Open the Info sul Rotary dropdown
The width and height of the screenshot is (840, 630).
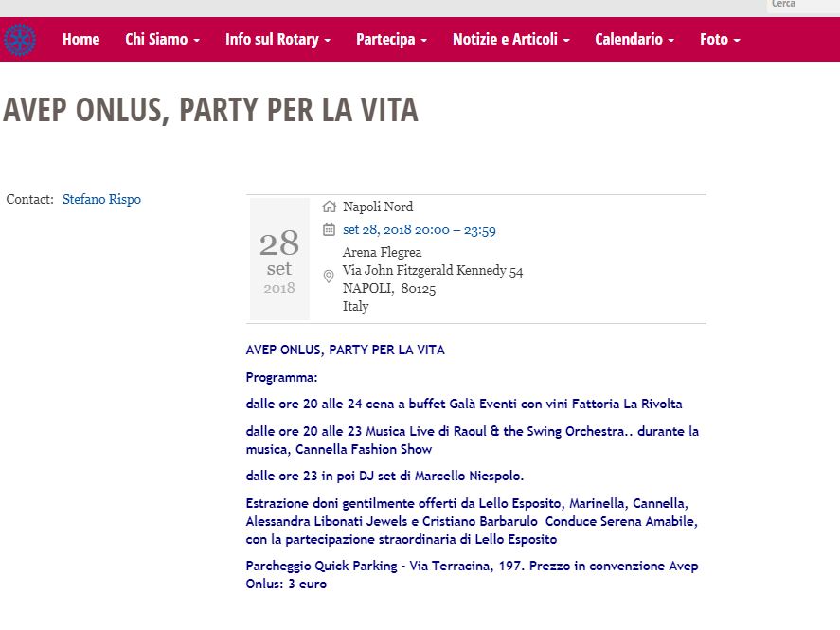click(x=277, y=39)
